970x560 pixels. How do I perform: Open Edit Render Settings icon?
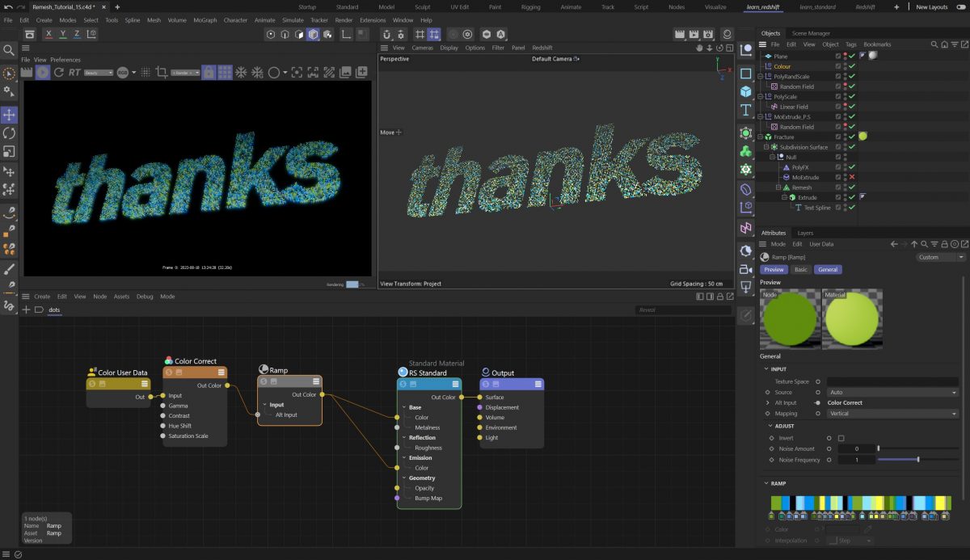pyautogui.click(x=707, y=34)
